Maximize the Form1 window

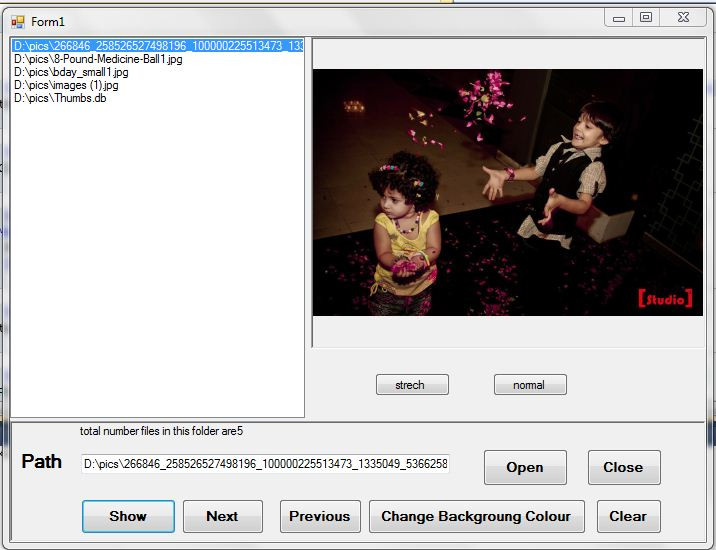pos(646,17)
